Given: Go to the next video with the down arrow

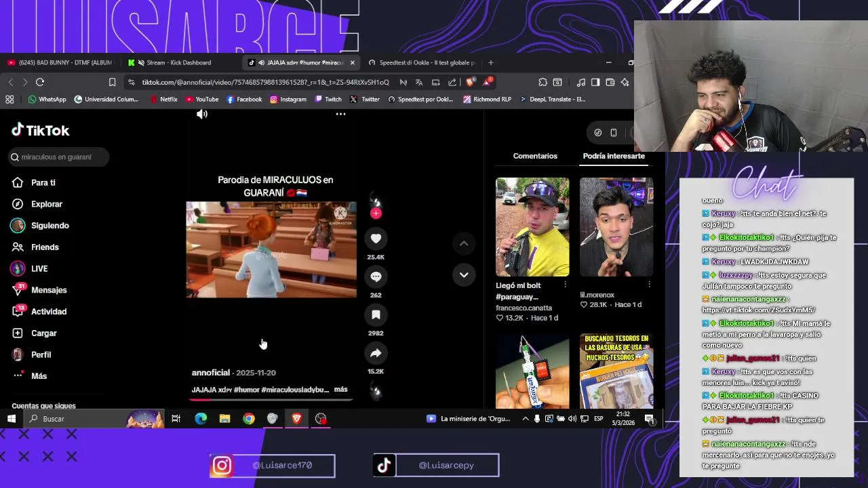Looking at the screenshot, I should [464, 274].
